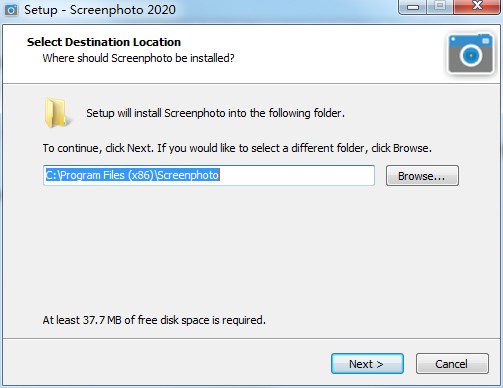Click the 37.7 MB disk space requirement text

point(154,320)
